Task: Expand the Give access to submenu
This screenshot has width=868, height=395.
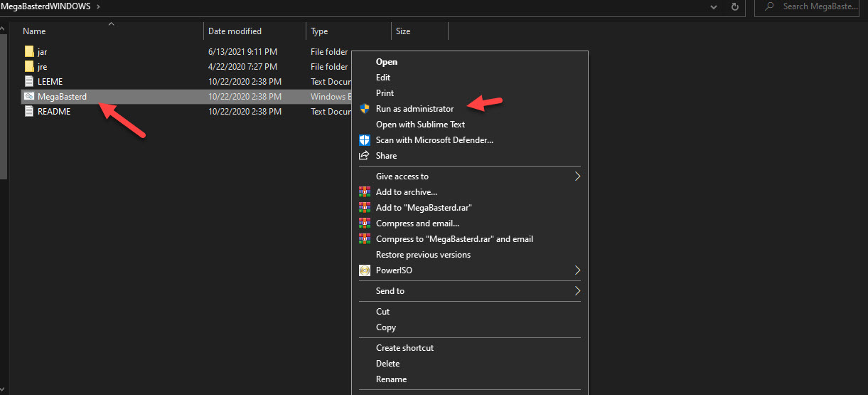Action: pos(577,177)
